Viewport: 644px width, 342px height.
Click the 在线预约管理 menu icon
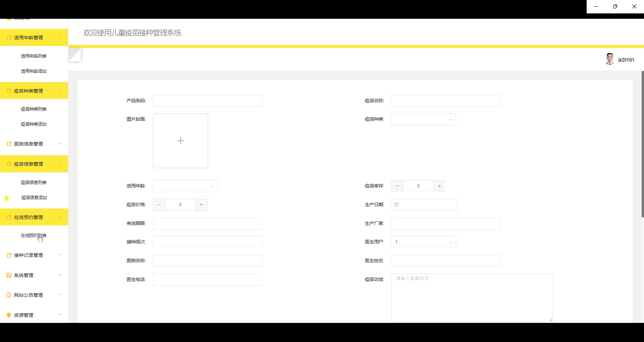tap(9, 217)
